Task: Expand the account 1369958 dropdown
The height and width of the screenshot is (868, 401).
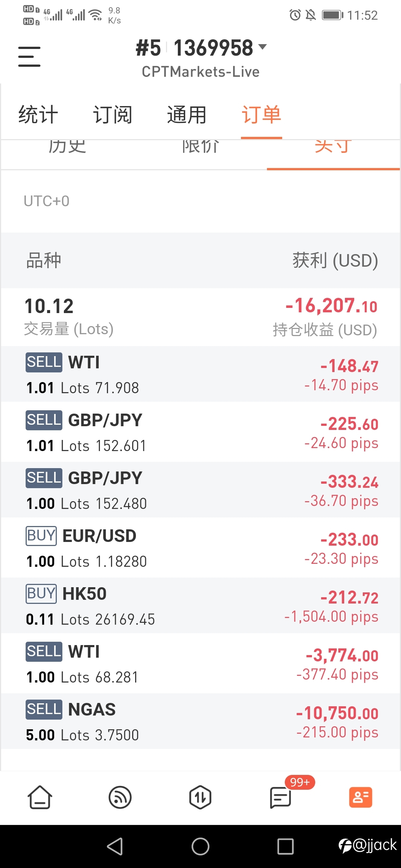Action: (201, 48)
